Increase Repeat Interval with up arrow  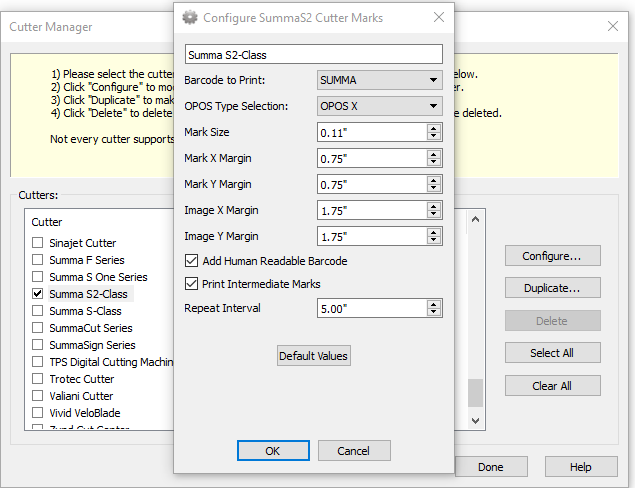[x=434, y=304]
